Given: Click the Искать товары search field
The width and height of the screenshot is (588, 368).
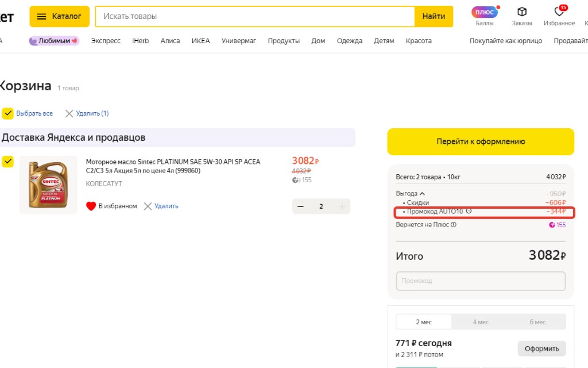Looking at the screenshot, I should click(255, 17).
